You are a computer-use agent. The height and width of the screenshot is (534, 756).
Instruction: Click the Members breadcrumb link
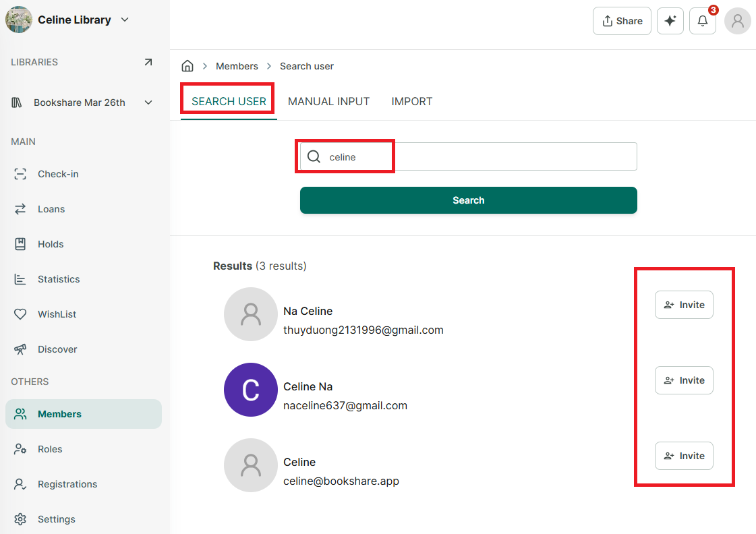tap(237, 66)
